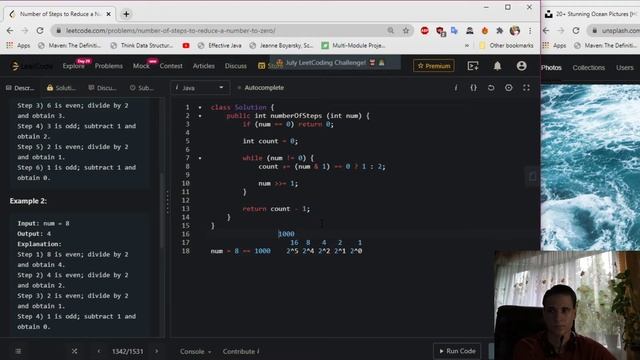Viewport: 640px width, 360px height.
Task: Open LeetCode notifications bell
Action: [x=497, y=66]
